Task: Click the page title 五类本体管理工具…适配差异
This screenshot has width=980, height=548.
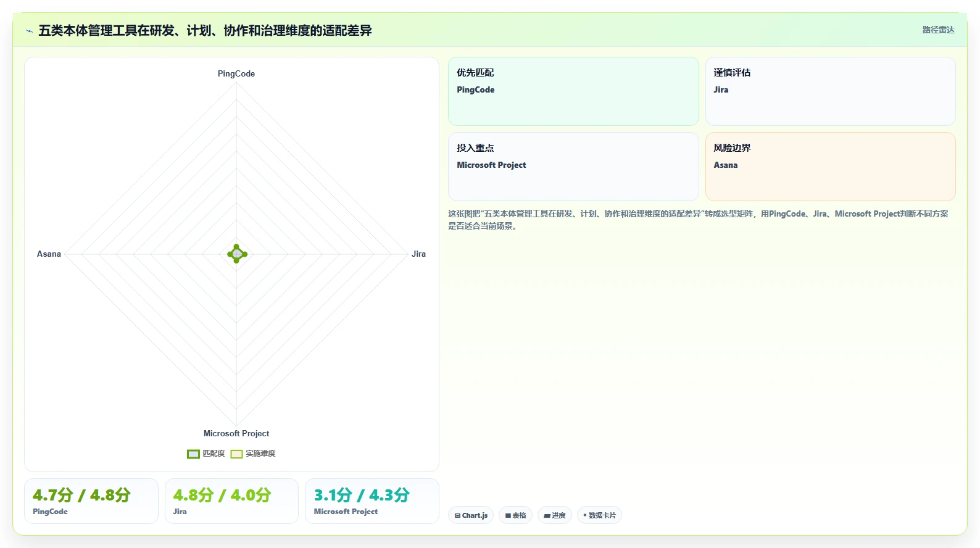Action: pyautogui.click(x=205, y=30)
